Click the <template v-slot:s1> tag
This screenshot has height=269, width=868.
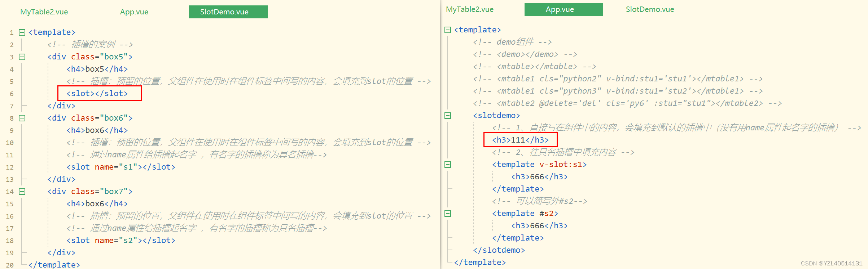tap(539, 165)
